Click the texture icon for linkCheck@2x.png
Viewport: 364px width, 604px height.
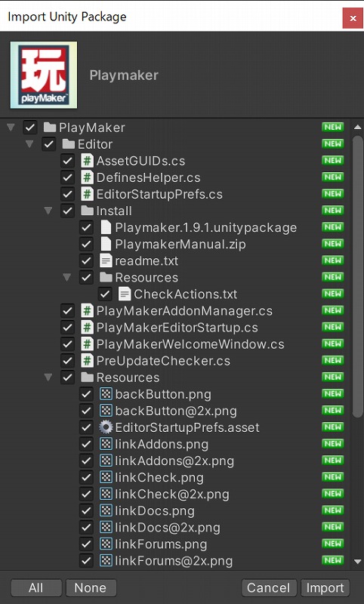106,494
